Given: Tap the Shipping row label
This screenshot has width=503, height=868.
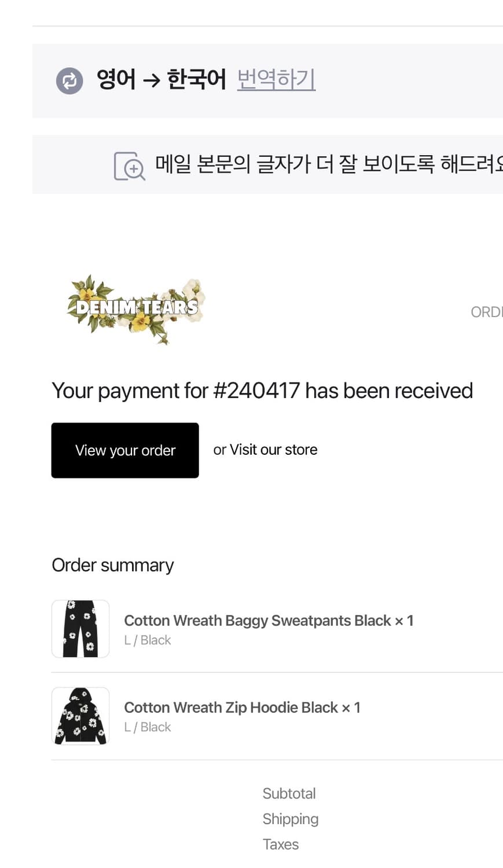Looking at the screenshot, I should point(291,819).
